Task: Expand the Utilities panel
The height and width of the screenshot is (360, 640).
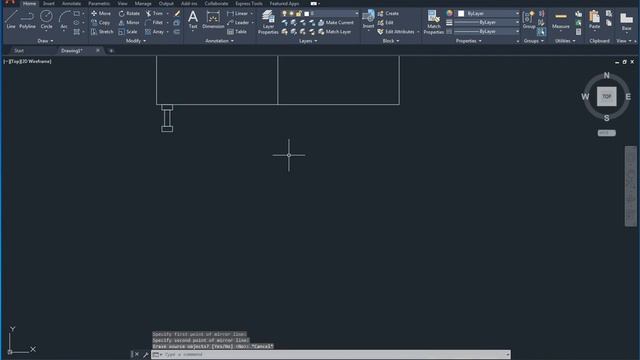Action: tap(565, 41)
